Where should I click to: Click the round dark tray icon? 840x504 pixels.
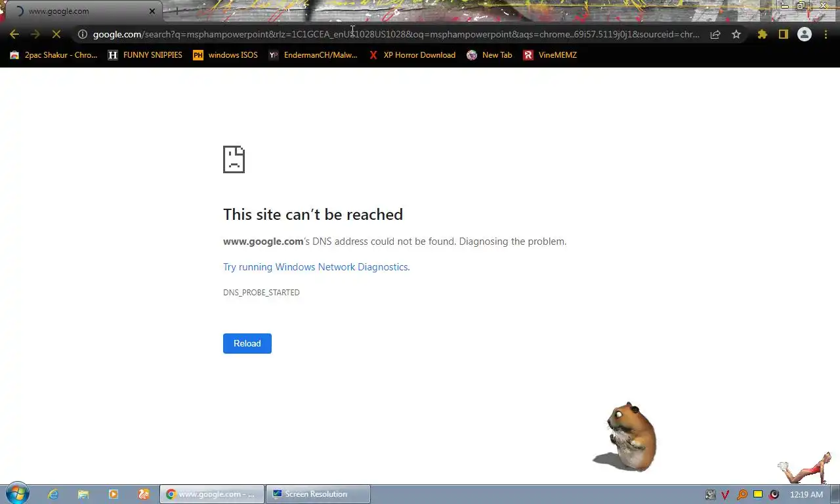click(774, 495)
